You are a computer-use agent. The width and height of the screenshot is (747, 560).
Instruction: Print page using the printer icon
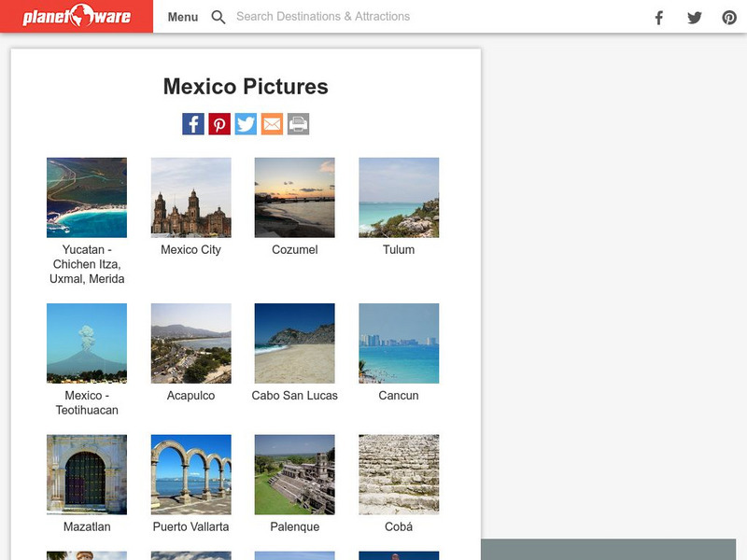coord(298,124)
